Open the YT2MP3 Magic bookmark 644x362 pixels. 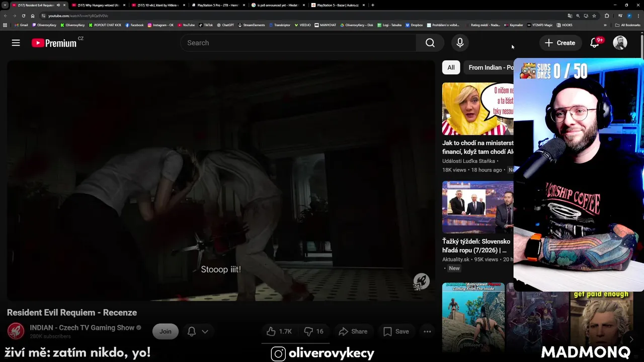pyautogui.click(x=539, y=25)
